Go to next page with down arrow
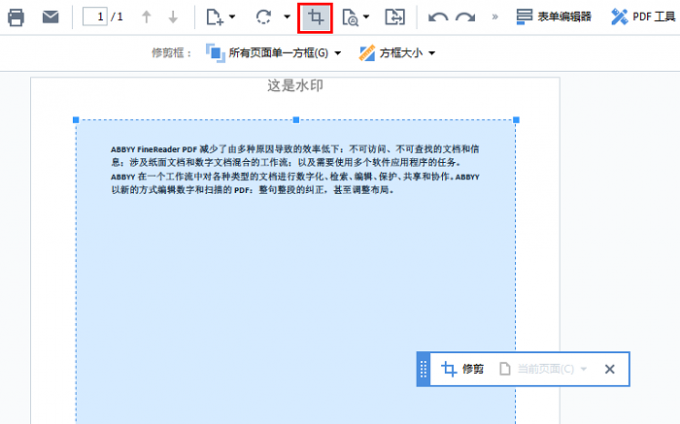The height and width of the screenshot is (424, 680). 173,17
